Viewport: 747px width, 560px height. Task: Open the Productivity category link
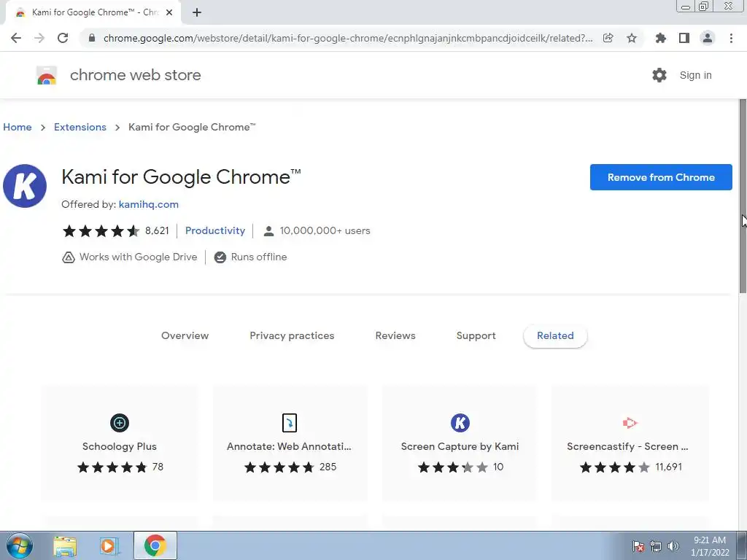pos(215,230)
